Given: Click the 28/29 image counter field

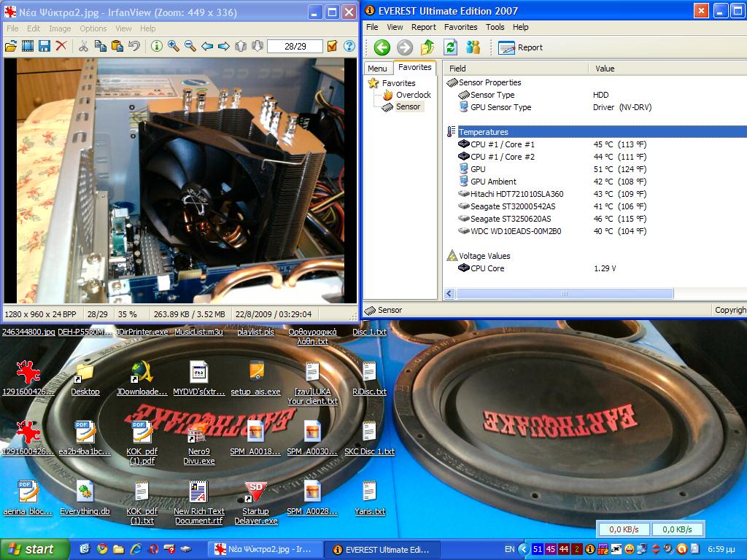Looking at the screenshot, I should [295, 46].
